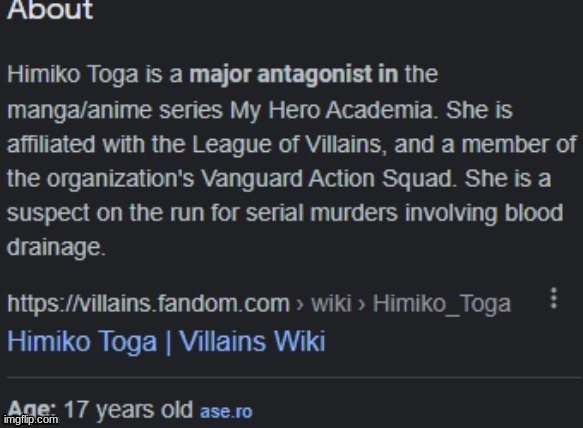Click 'Himiko Toga' at the description start

[73, 74]
